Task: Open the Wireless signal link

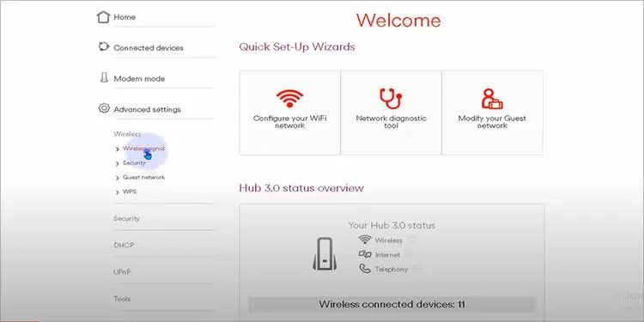Action: (143, 149)
